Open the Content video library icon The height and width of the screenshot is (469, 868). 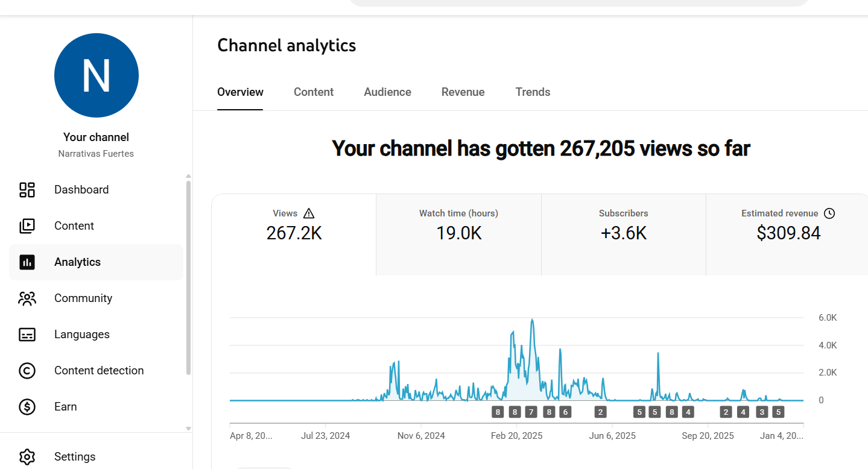tap(27, 226)
